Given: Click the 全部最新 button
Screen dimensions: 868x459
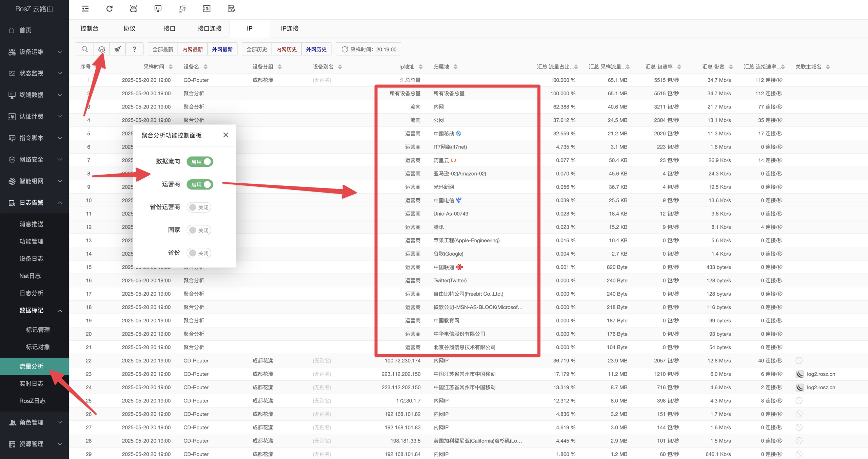Looking at the screenshot, I should (163, 49).
